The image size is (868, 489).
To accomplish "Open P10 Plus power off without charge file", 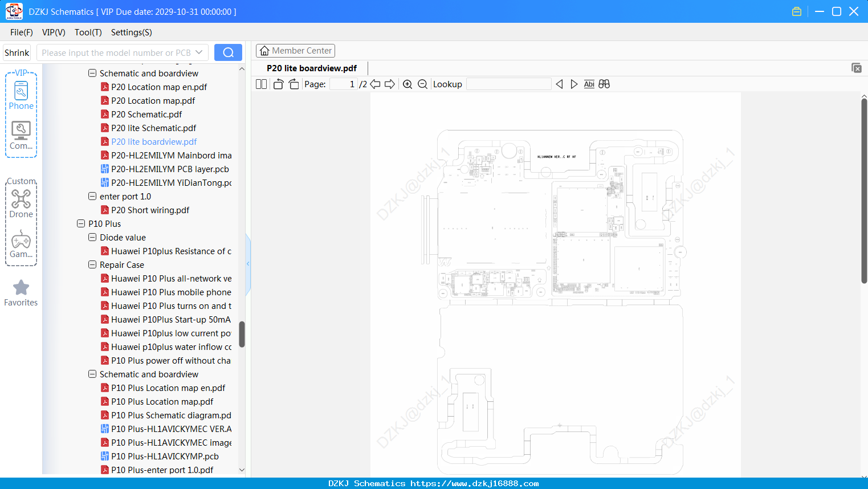I will [171, 360].
